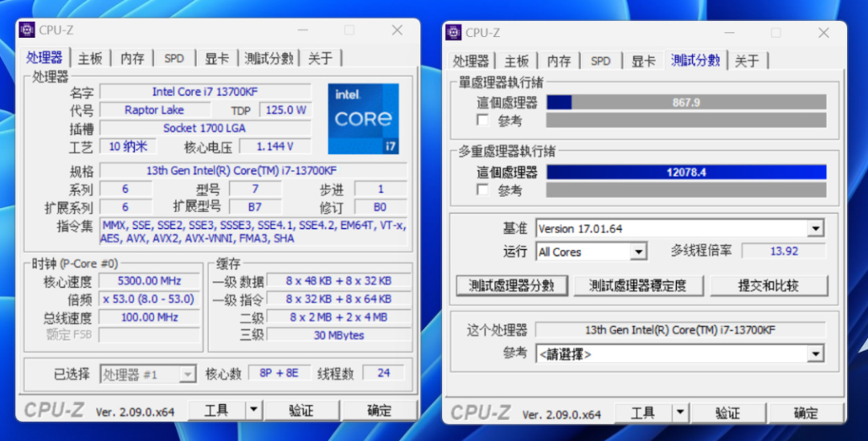This screenshot has width=868, height=441.
Task: Open 显卡 tab in right window
Action: (643, 61)
